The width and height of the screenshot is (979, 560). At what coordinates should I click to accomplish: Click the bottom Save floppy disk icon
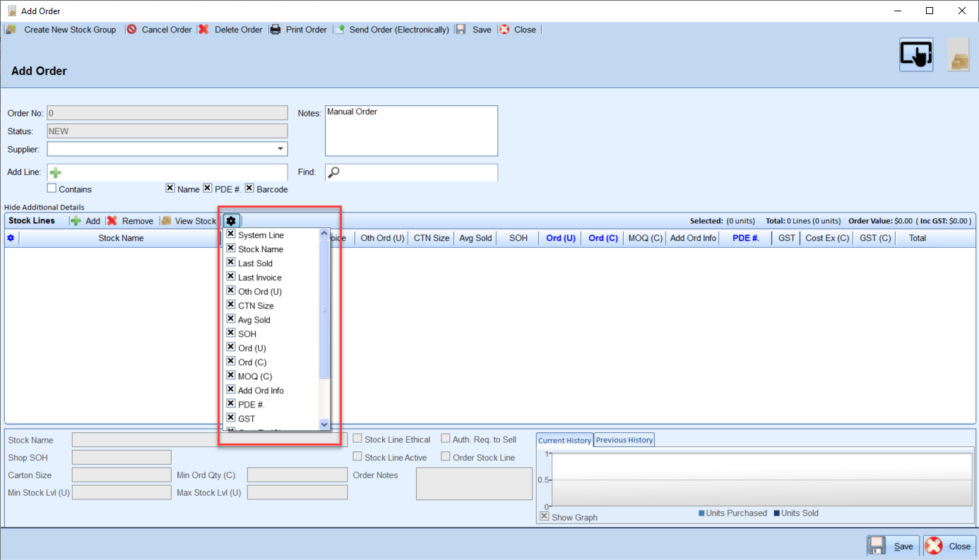(x=877, y=546)
